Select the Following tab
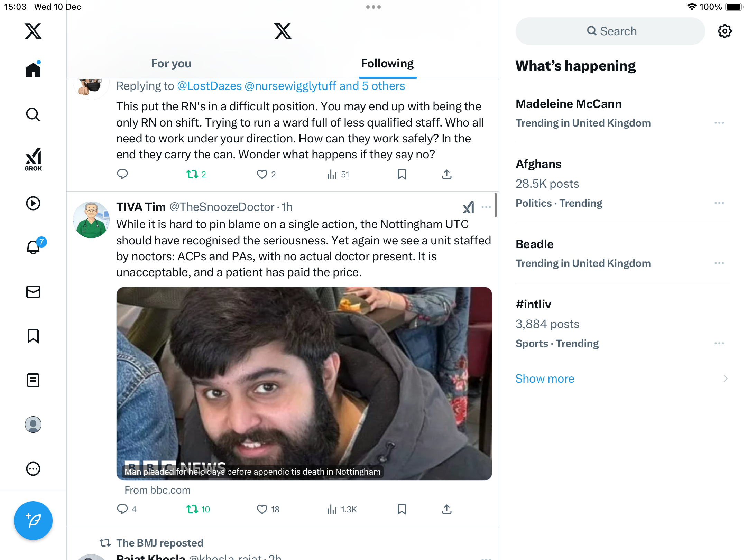 click(387, 64)
